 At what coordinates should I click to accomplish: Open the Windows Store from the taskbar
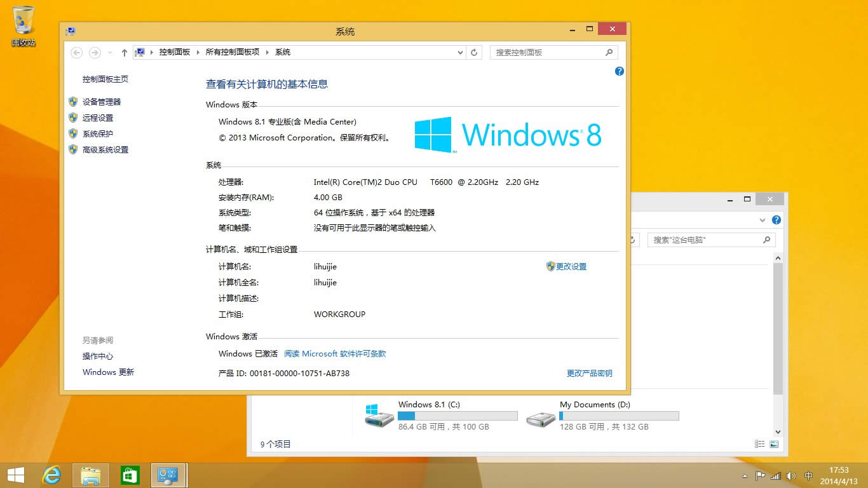(130, 475)
